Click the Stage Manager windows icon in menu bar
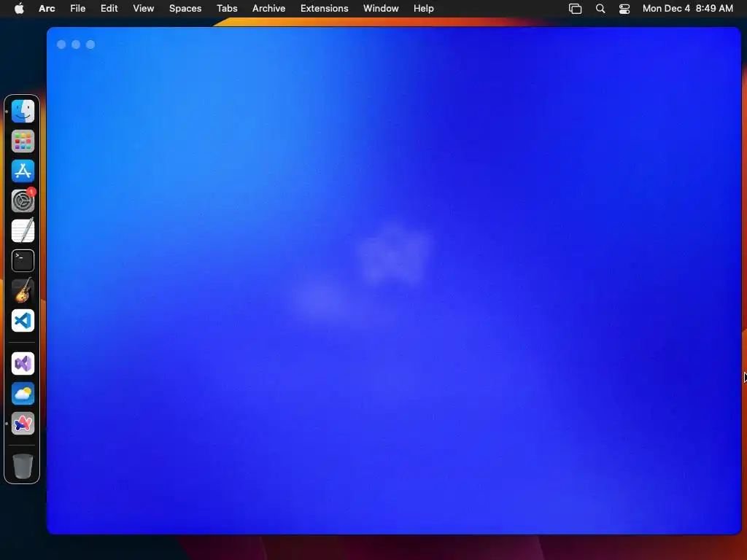 point(575,9)
